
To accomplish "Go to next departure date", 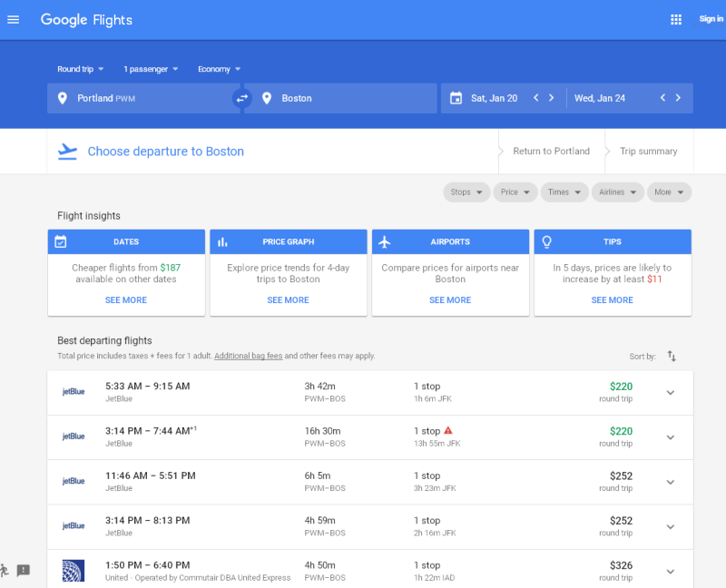I will click(x=551, y=98).
